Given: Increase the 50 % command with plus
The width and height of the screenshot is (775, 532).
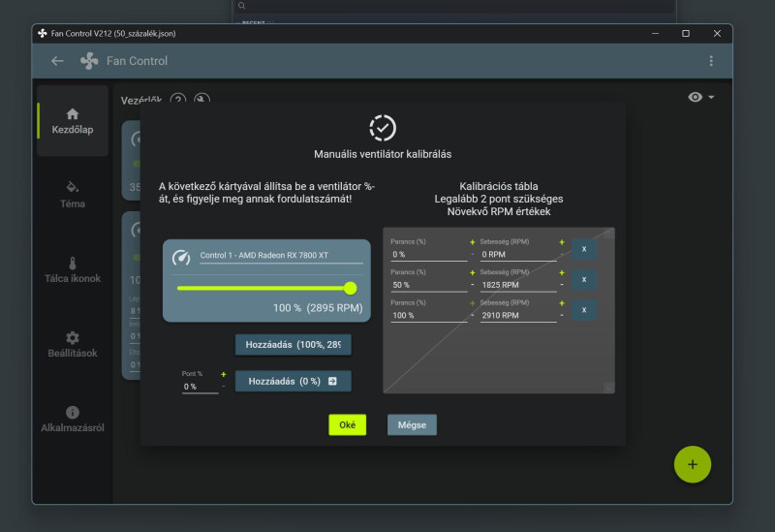Looking at the screenshot, I should (x=473, y=273).
